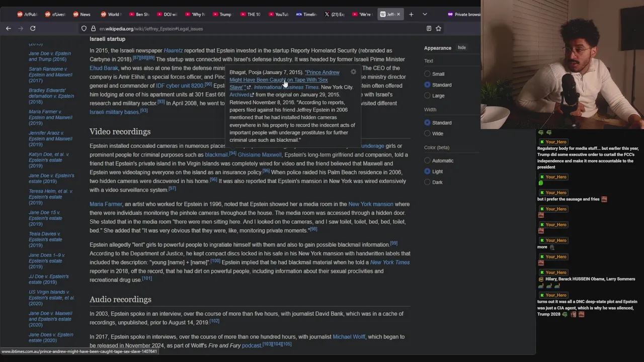Close the Jeffrey Epstein Wikipedia tab
The height and width of the screenshot is (362, 644).
tap(398, 14)
